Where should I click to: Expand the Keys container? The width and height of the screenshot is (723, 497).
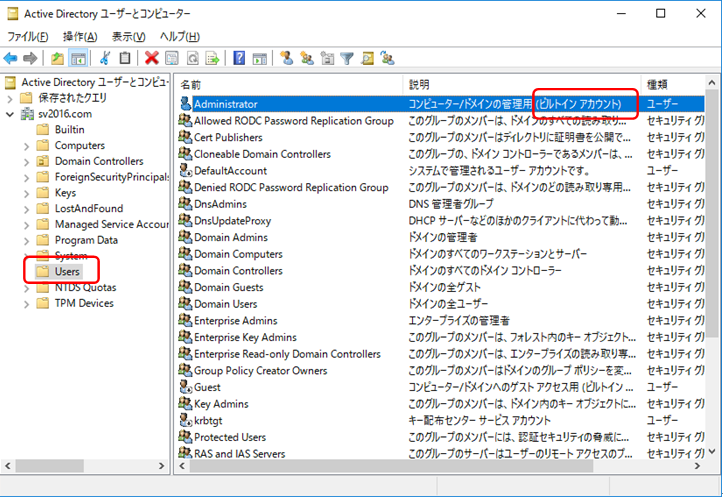point(26,193)
